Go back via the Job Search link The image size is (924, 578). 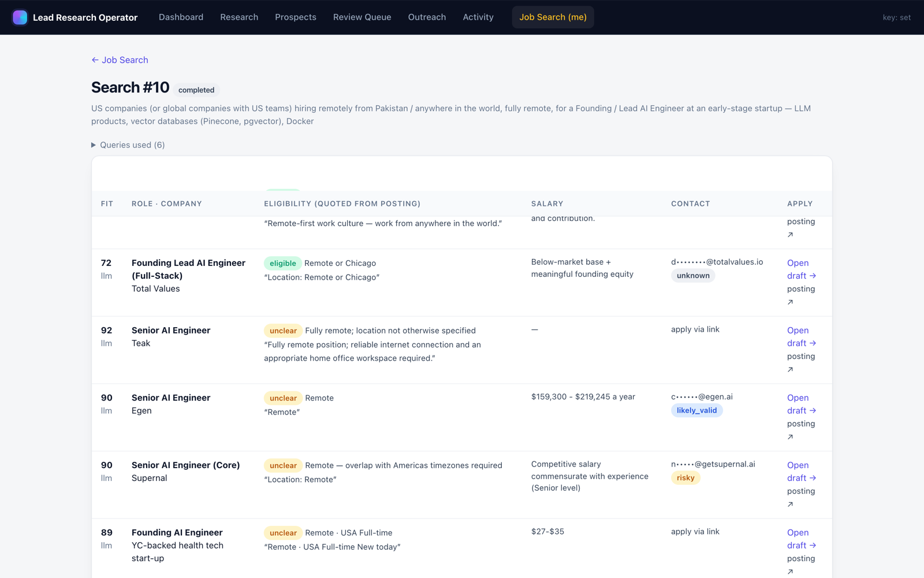(x=120, y=60)
